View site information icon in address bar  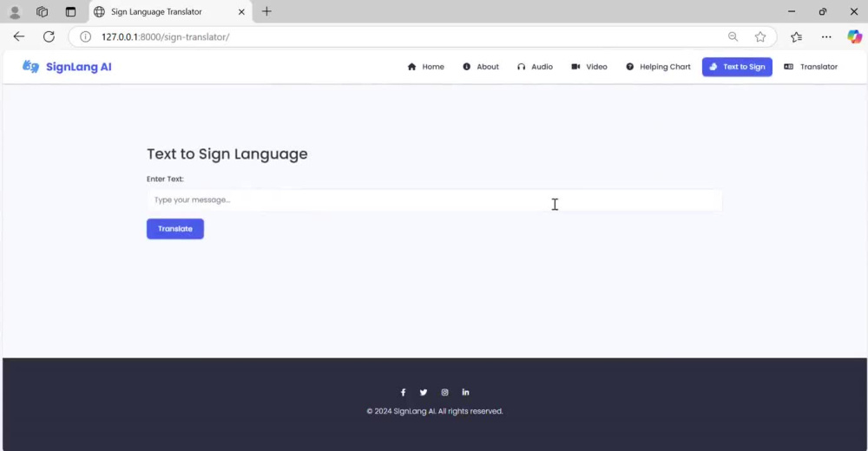85,37
